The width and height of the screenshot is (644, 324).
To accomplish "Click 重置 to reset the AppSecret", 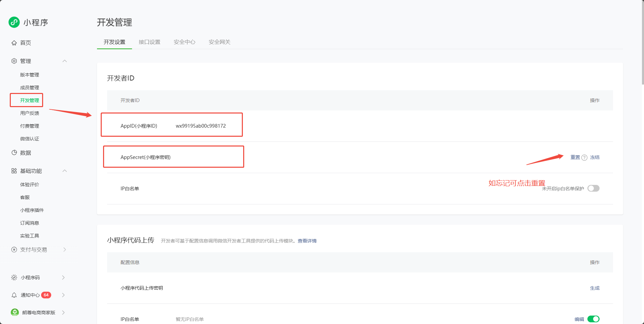I will pos(575,157).
